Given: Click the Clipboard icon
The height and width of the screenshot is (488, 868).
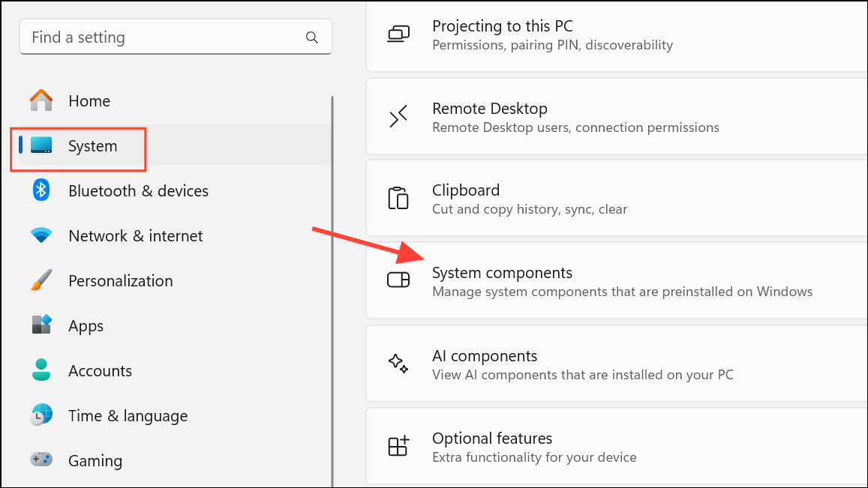Looking at the screenshot, I should click(398, 198).
